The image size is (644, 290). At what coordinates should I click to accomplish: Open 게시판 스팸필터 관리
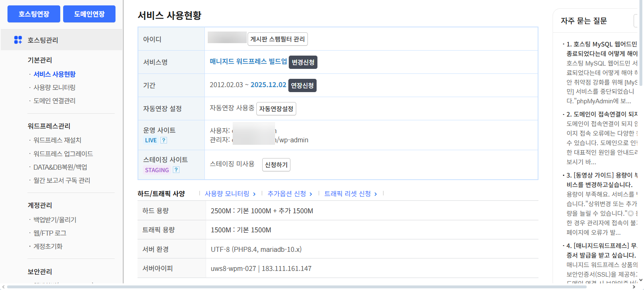click(x=278, y=39)
